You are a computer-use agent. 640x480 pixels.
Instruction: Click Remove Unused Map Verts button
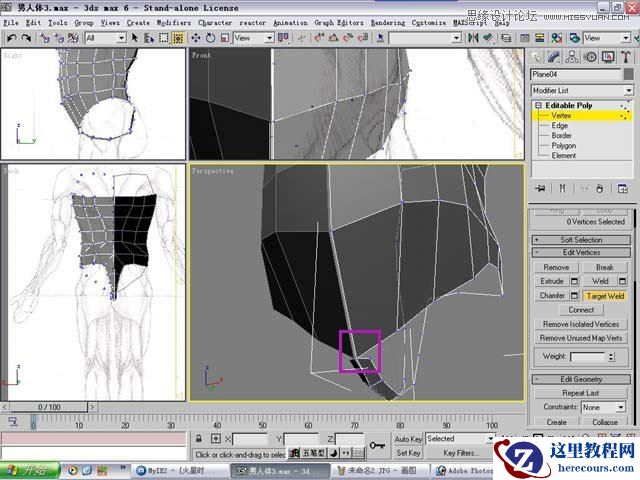pos(581,338)
